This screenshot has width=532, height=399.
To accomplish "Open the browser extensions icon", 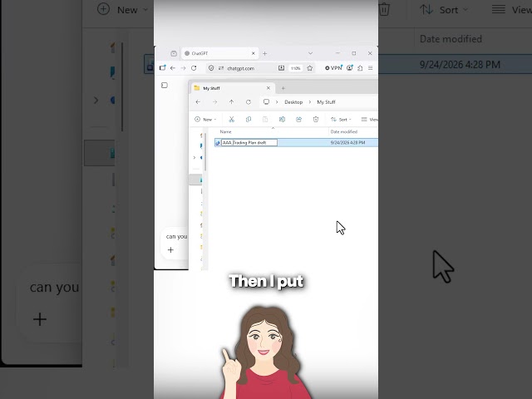I will [x=360, y=68].
